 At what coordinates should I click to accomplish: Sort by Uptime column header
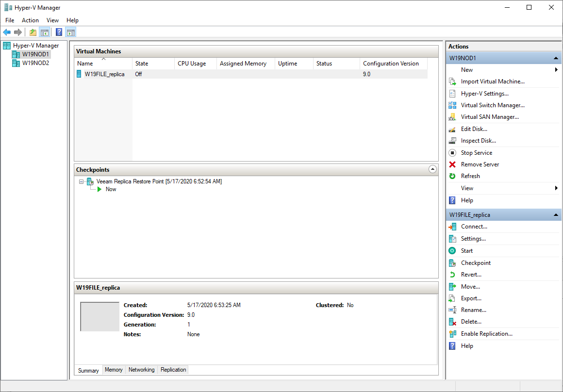[x=295, y=64]
